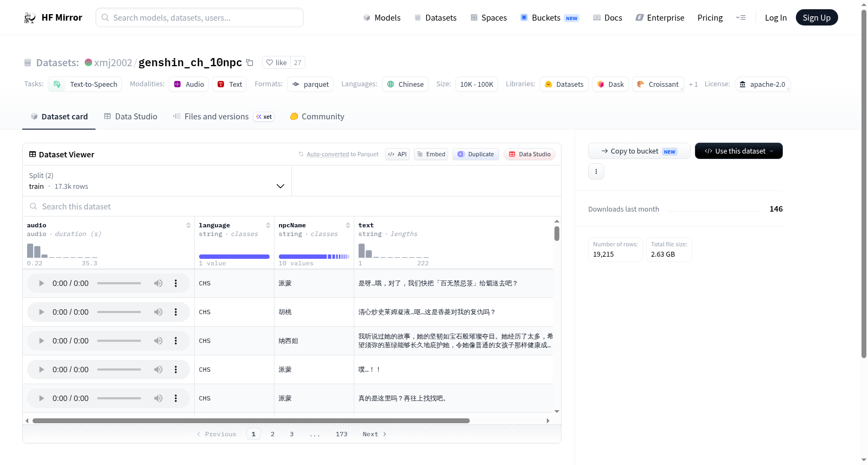Play audio in the 是呀 row
Image resolution: width=868 pixels, height=465 pixels.
click(41, 283)
